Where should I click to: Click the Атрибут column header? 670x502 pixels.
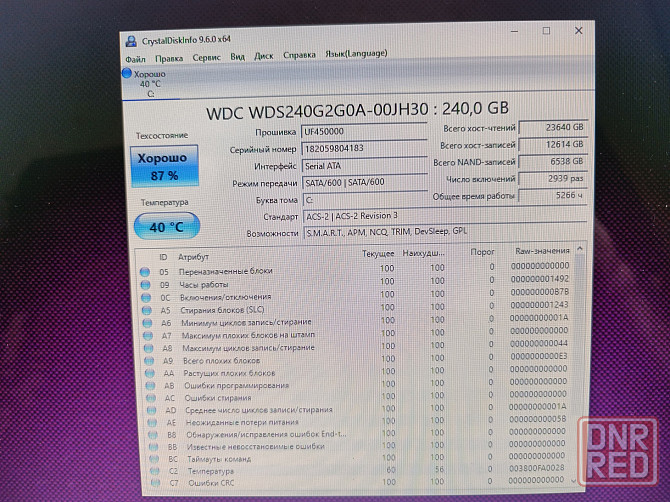click(x=193, y=257)
